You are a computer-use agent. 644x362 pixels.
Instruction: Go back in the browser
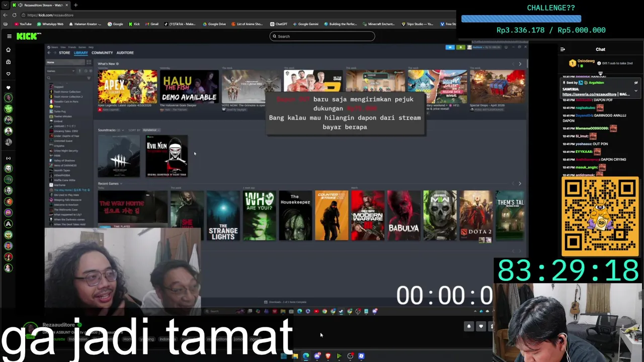point(5,15)
